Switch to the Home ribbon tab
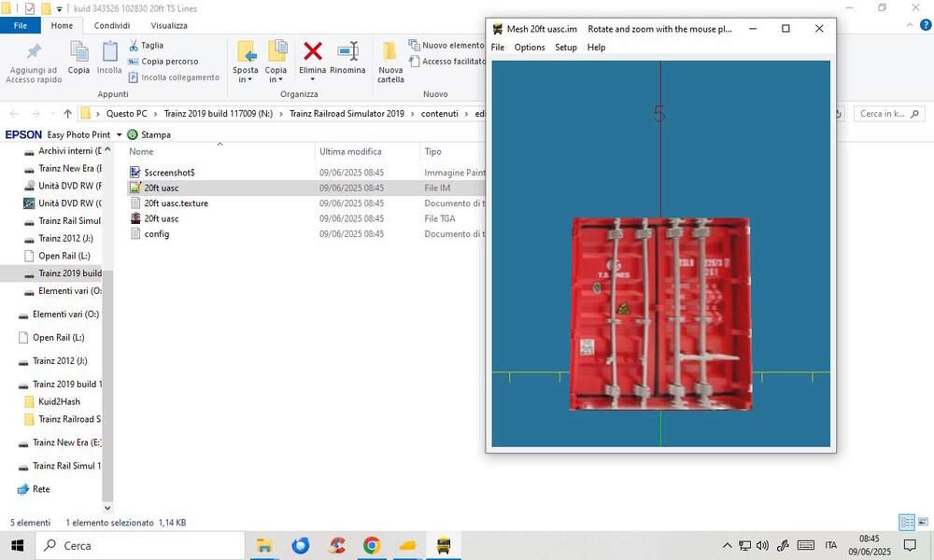This screenshot has width=934, height=560. click(x=62, y=25)
